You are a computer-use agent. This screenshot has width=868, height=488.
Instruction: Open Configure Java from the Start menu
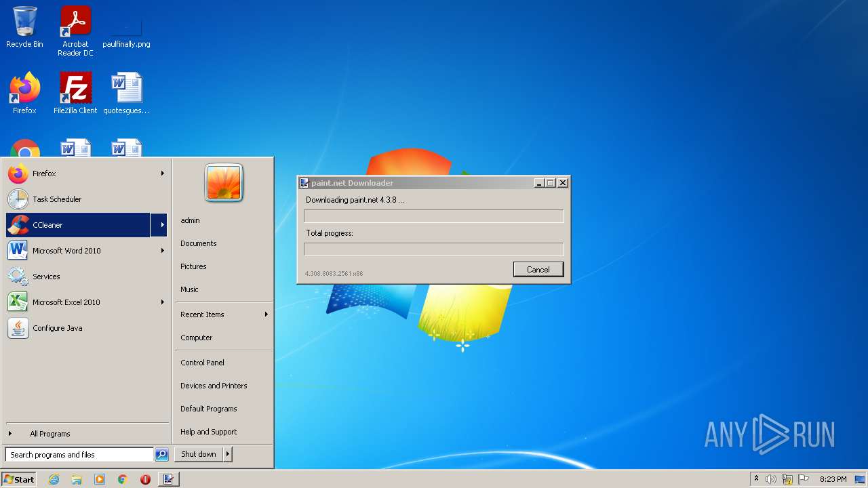pos(85,328)
